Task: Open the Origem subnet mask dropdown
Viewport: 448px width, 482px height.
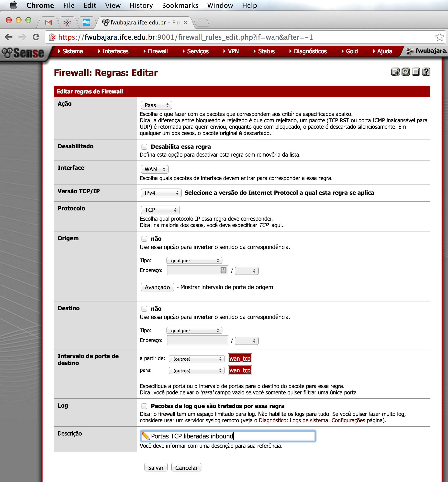Action: tap(247, 271)
